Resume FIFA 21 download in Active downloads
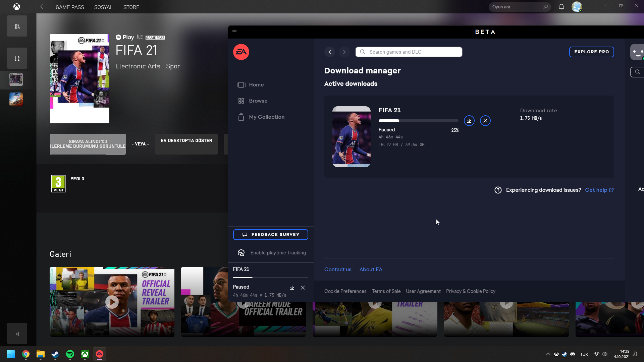The height and width of the screenshot is (362, 644). (469, 121)
